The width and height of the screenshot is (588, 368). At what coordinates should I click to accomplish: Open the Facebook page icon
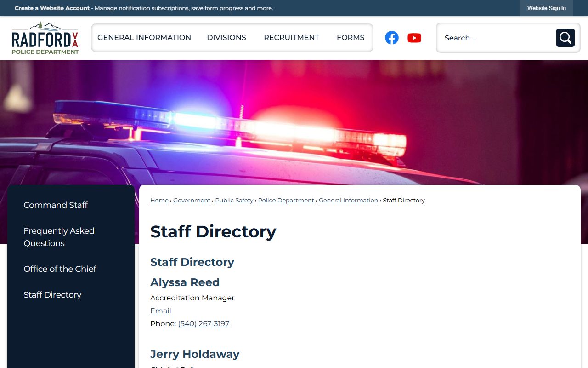(392, 38)
